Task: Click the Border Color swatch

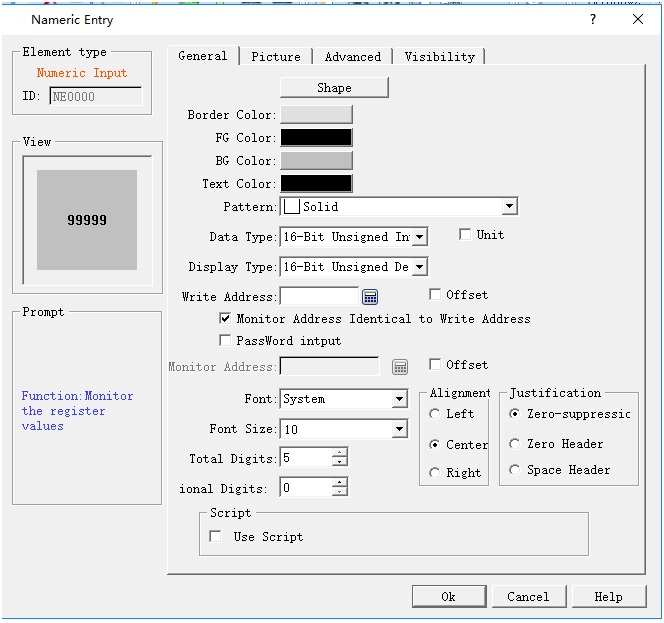Action: pyautogui.click(x=316, y=115)
